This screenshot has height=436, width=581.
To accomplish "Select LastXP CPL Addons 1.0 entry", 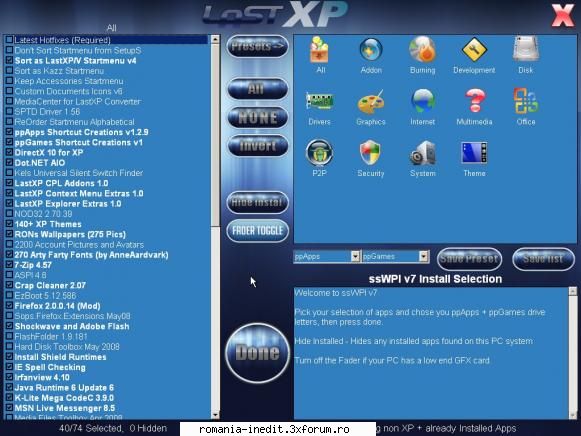I will tap(62, 183).
